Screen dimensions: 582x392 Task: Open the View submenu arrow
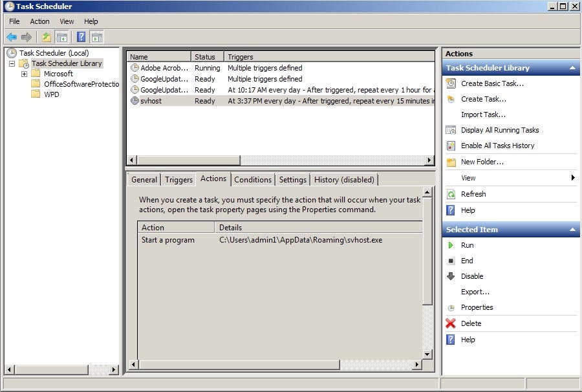573,178
